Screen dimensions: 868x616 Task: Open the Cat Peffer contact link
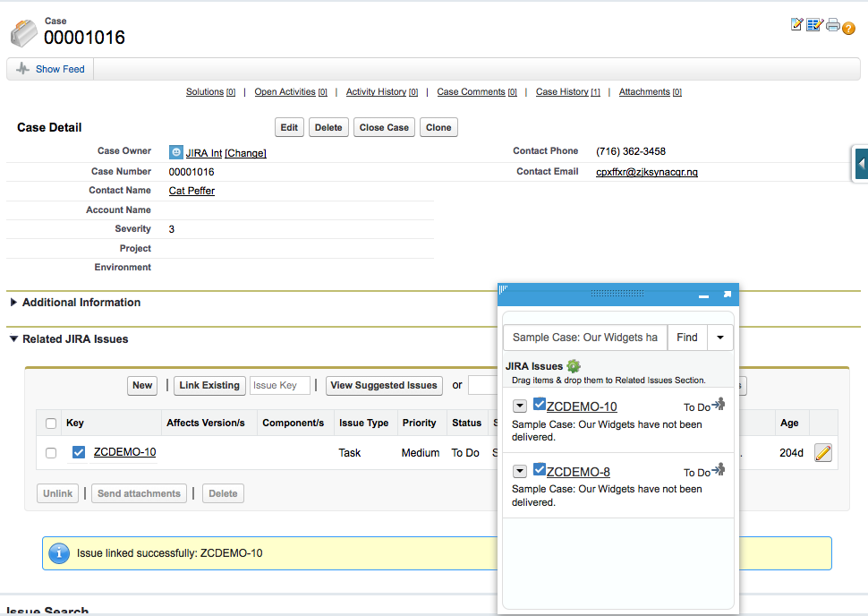coord(191,191)
